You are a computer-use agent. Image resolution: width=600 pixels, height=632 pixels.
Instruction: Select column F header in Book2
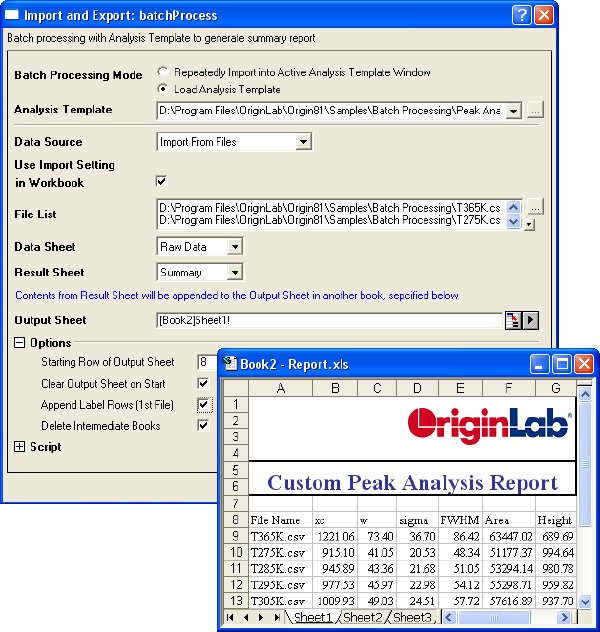point(509,388)
